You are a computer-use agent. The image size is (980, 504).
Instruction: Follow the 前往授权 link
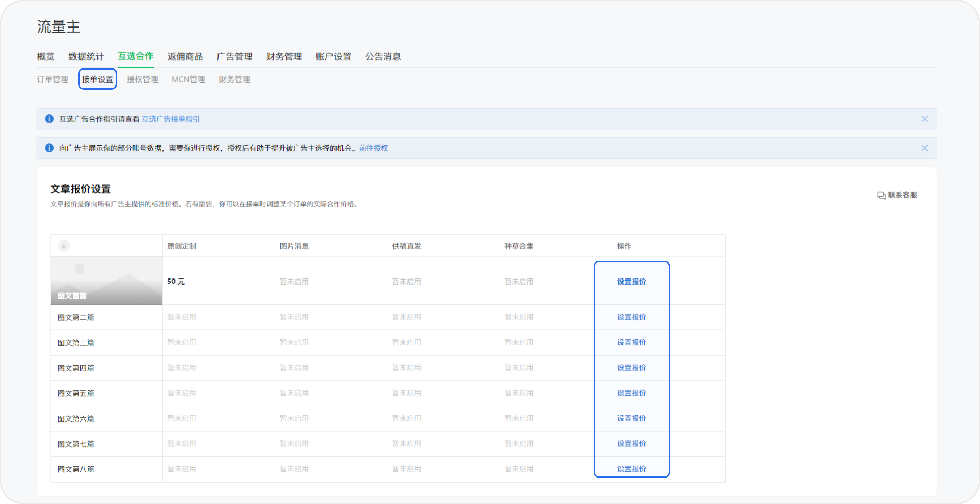(373, 148)
